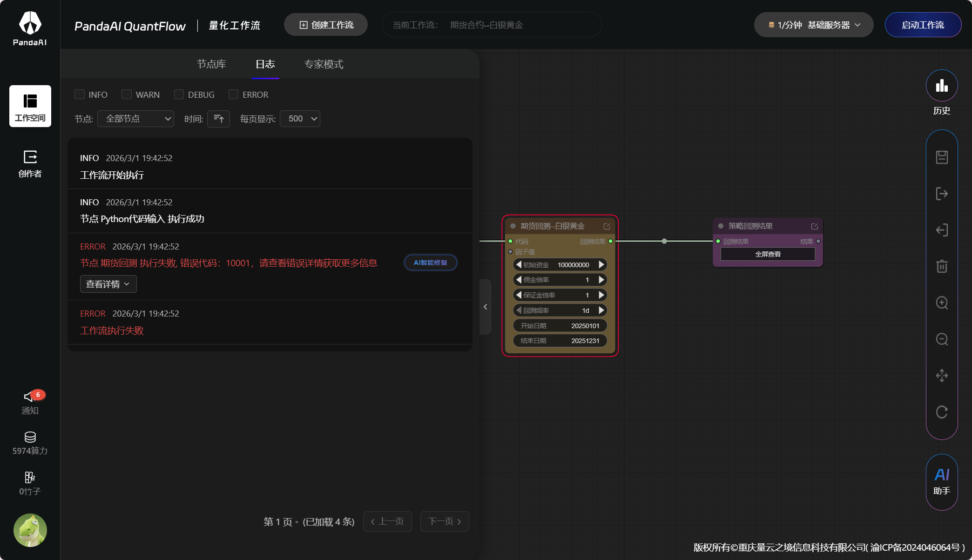972x560 pixels.
Task: Click the 回测结果 output port on backtest node
Action: pyautogui.click(x=611, y=241)
